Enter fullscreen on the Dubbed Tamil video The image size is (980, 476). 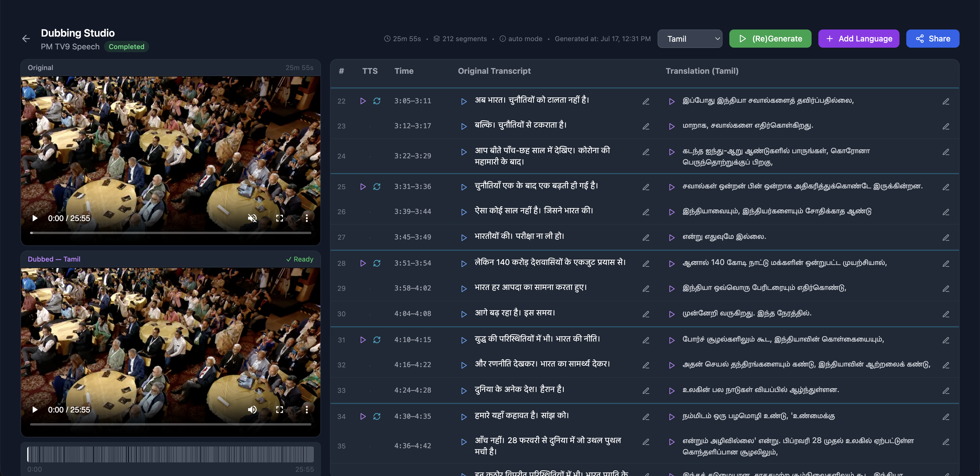tap(280, 409)
